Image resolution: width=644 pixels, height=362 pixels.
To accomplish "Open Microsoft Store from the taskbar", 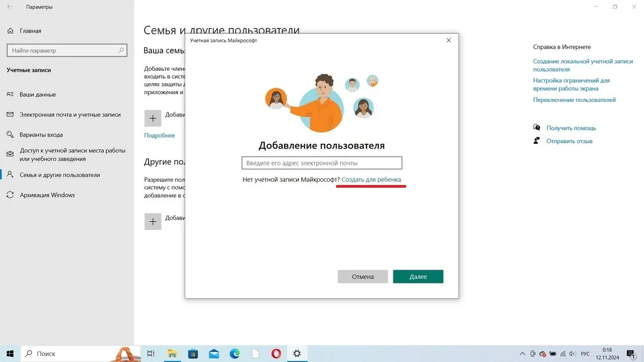I will (193, 353).
